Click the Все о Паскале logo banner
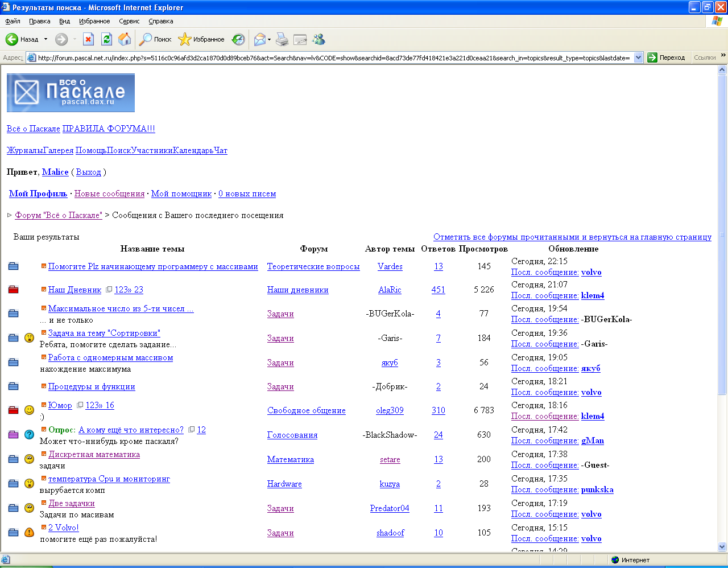Image resolution: width=728 pixels, height=568 pixels. click(71, 93)
